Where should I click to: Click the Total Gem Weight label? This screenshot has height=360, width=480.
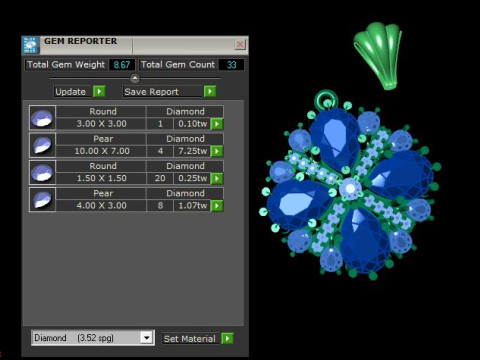[x=66, y=65]
